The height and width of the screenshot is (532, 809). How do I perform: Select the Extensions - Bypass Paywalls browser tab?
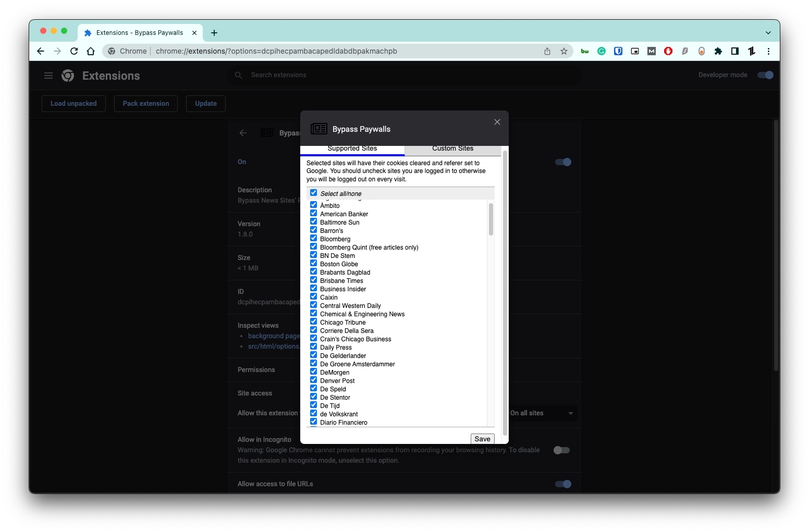(137, 32)
